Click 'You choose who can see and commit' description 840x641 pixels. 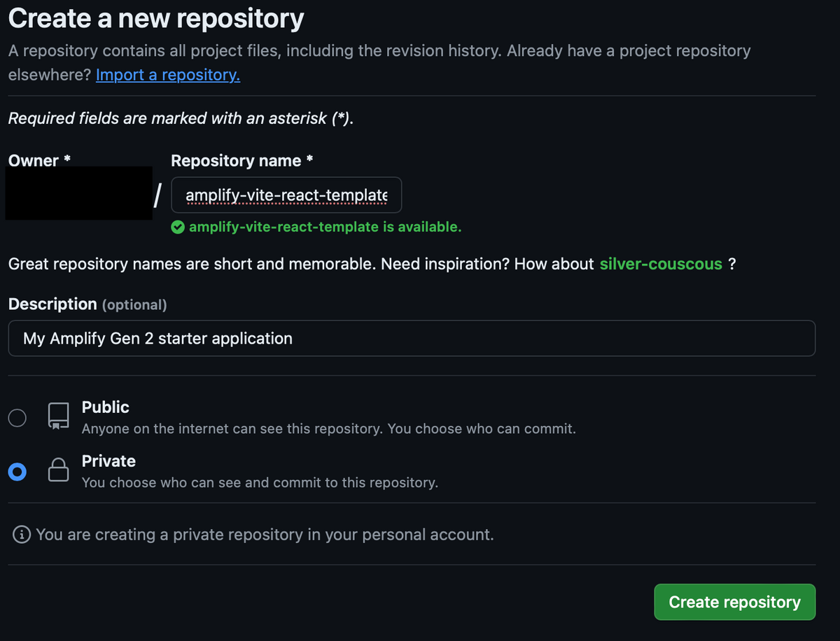click(260, 483)
